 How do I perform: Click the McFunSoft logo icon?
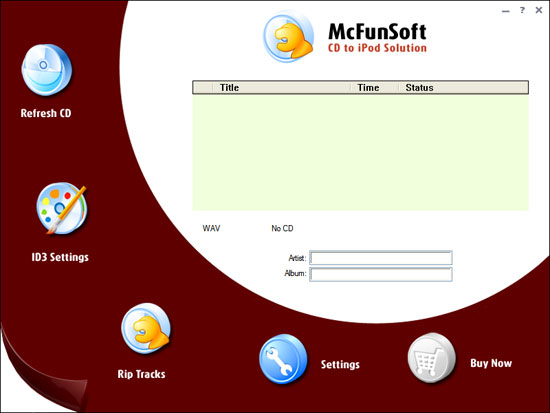click(289, 37)
